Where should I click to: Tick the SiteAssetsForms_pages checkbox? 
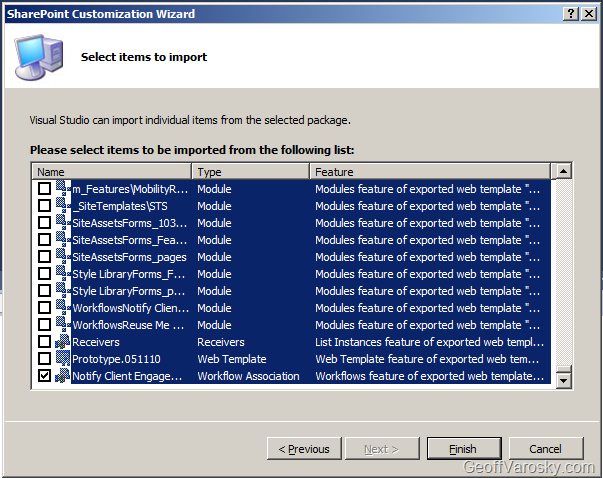point(44,257)
